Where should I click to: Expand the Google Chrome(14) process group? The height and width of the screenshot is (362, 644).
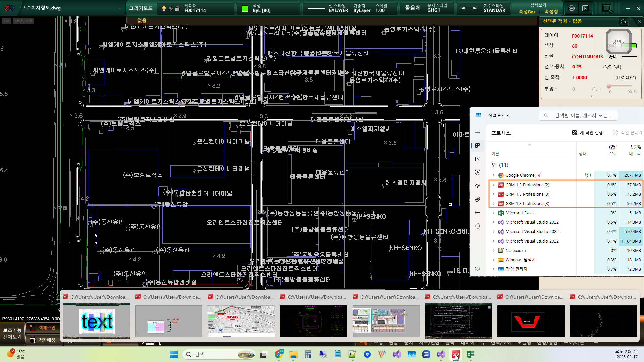[493, 175]
